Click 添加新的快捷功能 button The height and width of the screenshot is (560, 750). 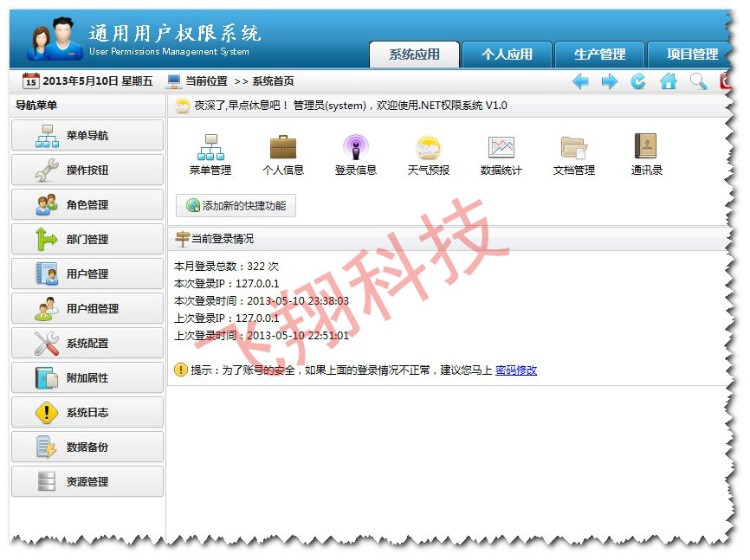236,206
